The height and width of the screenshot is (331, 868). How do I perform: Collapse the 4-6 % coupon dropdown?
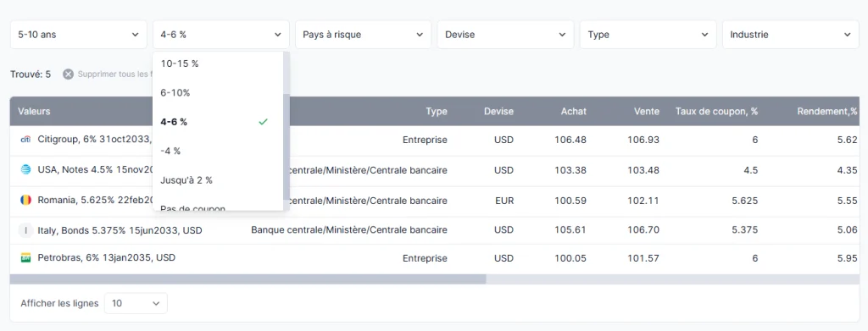(221, 34)
